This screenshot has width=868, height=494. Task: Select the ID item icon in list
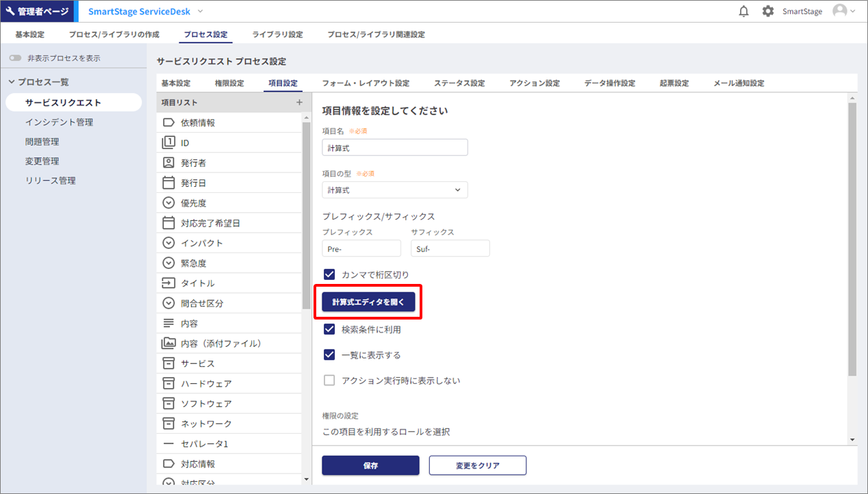pyautogui.click(x=168, y=143)
